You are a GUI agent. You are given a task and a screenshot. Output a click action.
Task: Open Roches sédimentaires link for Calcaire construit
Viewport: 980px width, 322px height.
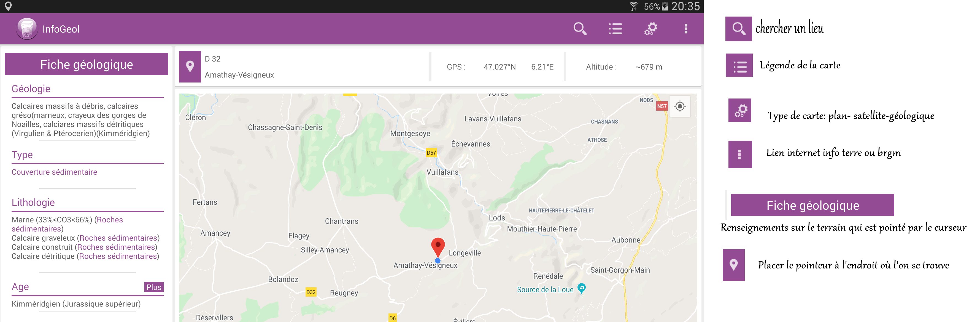[x=116, y=247]
